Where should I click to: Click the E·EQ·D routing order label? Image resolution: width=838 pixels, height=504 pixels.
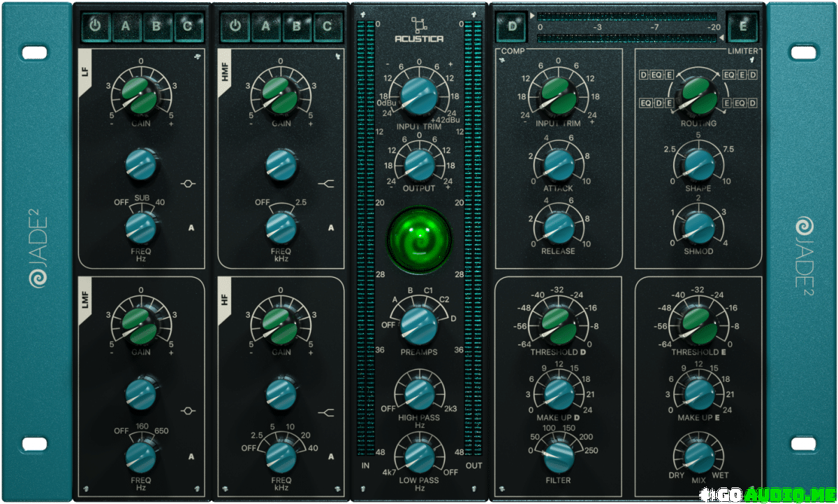pos(740,103)
